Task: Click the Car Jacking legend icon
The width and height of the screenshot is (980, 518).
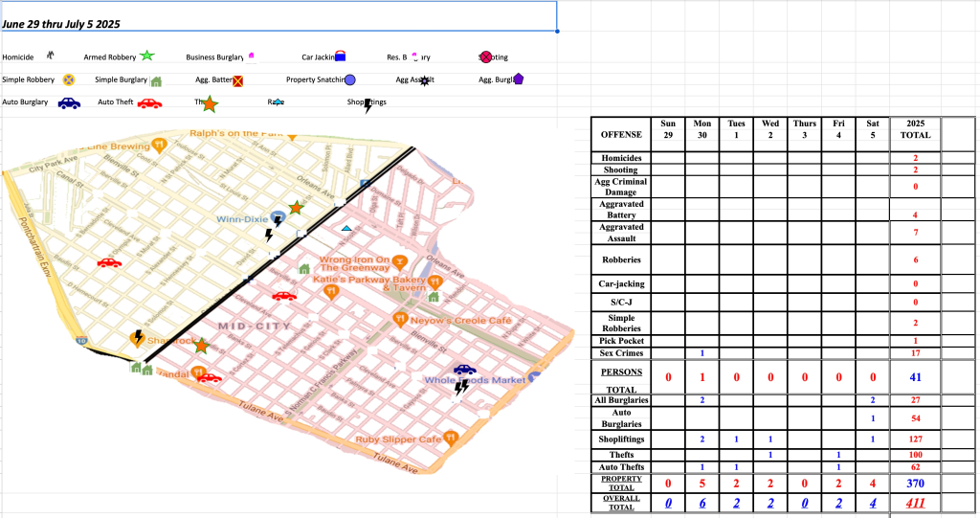Action: 340,57
